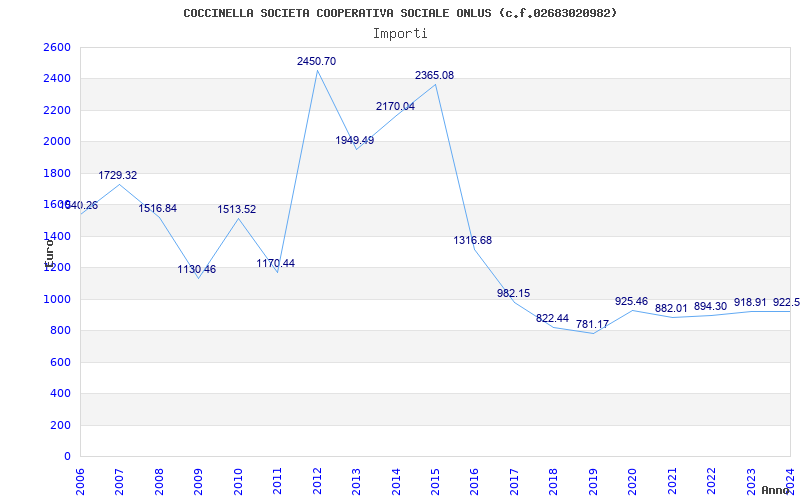Image resolution: width=800 pixels, height=500 pixels.
Task: Click data label 982.15
Action: 514,293
